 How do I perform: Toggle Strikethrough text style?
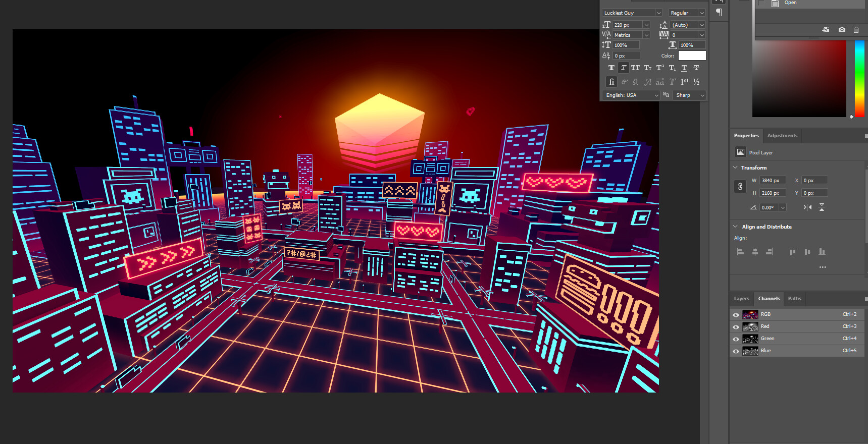tap(696, 68)
